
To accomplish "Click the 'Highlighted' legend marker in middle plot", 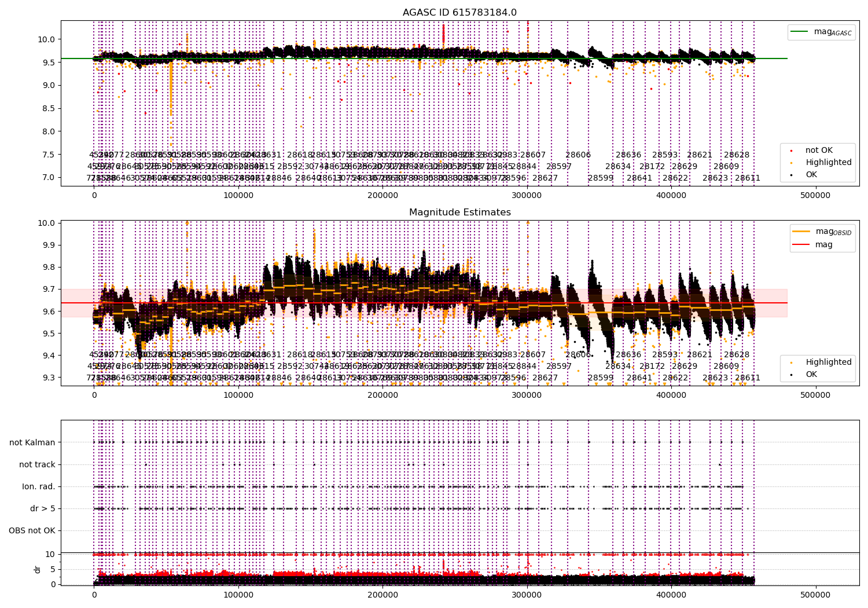I will point(791,362).
